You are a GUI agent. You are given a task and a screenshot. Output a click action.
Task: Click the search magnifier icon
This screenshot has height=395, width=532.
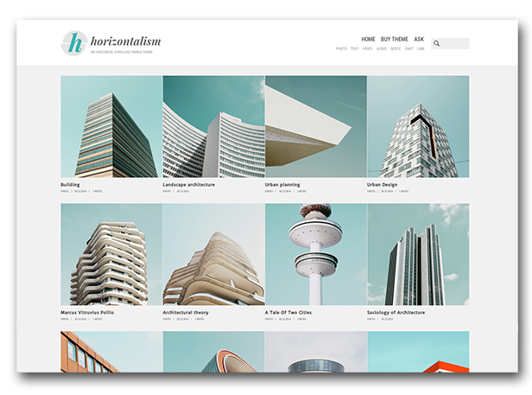coord(437,43)
